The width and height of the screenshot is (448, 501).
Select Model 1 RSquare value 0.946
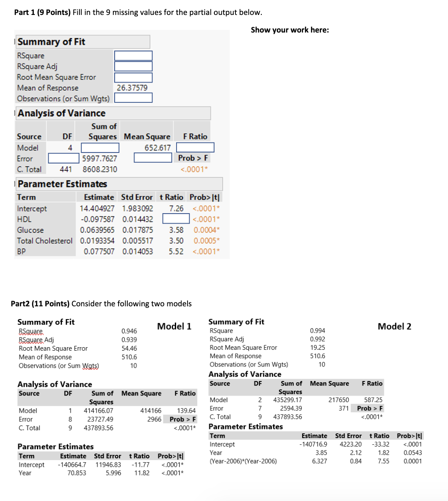click(x=129, y=331)
